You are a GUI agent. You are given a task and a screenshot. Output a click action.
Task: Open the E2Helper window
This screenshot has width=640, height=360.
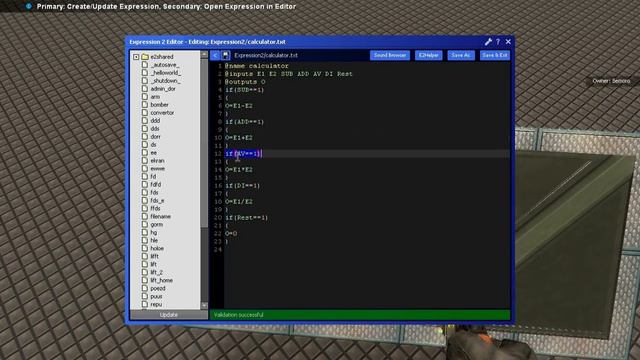[429, 55]
